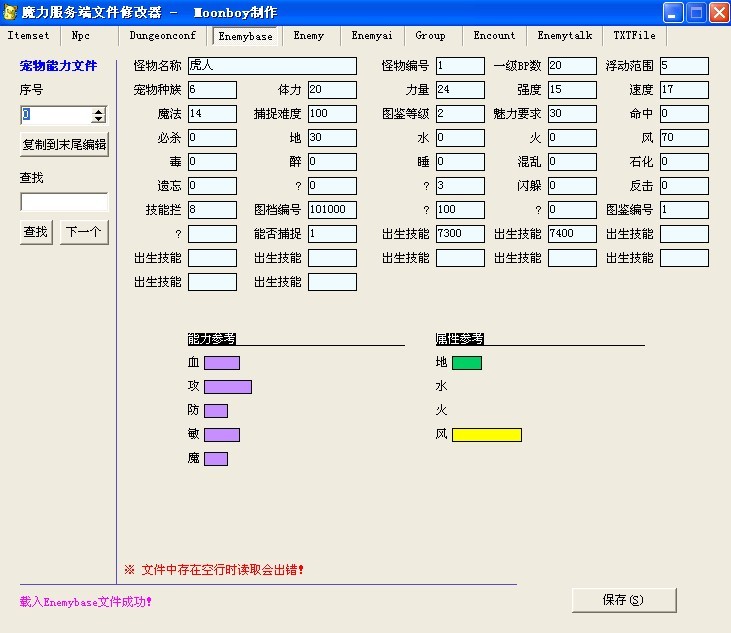Switch to the TXTFile tab
The height and width of the screenshot is (633, 731).
(635, 36)
